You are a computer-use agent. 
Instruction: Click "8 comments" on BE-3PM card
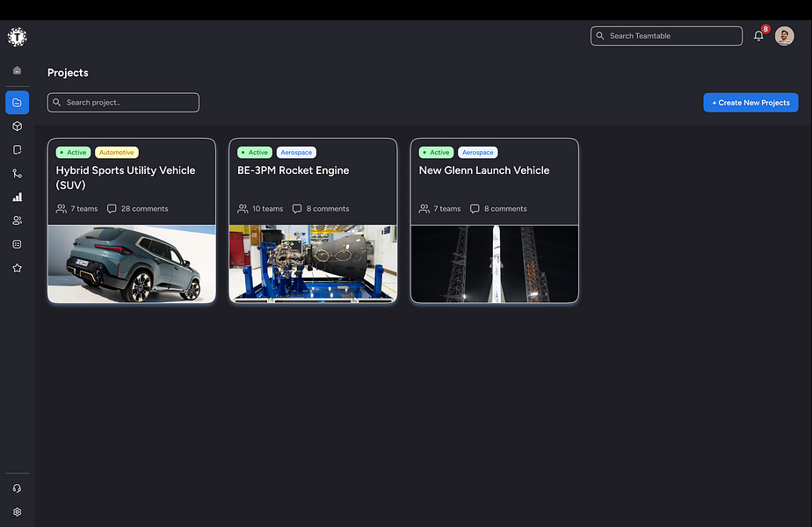point(328,209)
